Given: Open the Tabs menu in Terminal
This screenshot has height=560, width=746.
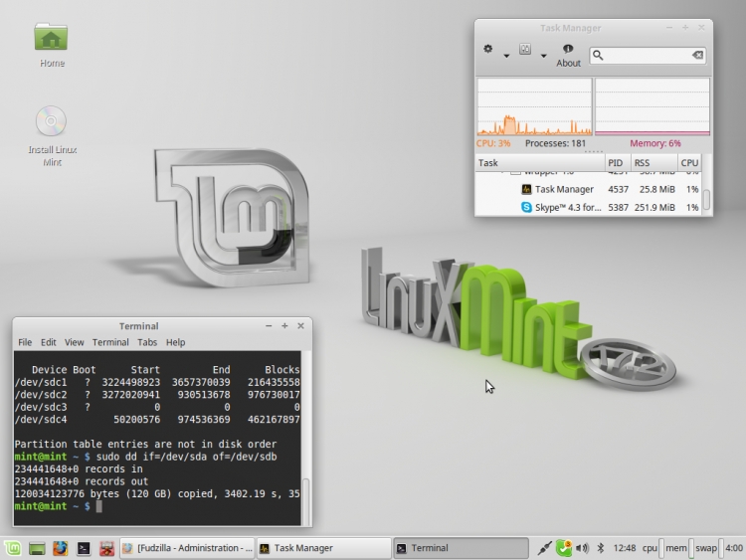Looking at the screenshot, I should pyautogui.click(x=147, y=342).
